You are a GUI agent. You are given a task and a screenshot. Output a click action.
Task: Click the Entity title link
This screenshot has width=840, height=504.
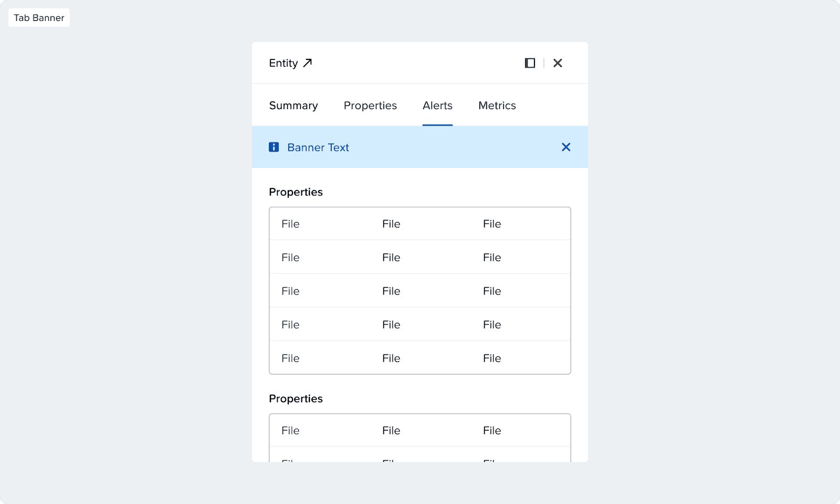[x=283, y=63]
